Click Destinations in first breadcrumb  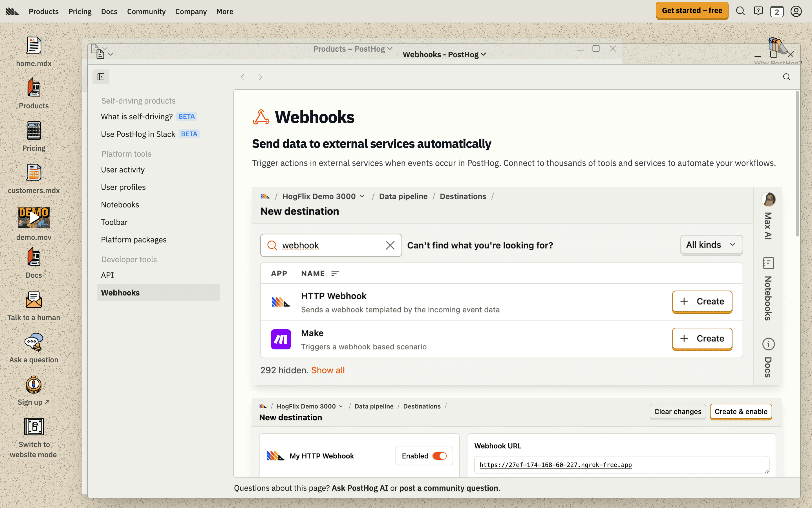pos(463,196)
